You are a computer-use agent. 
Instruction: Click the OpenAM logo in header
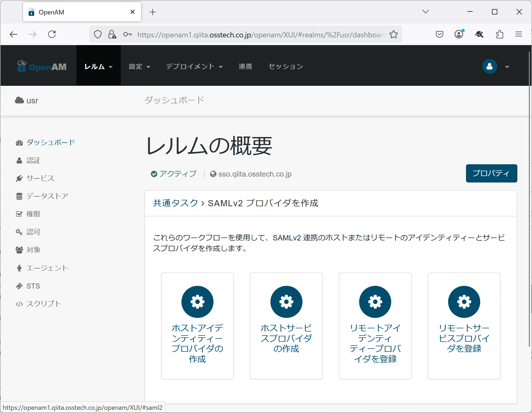point(42,66)
